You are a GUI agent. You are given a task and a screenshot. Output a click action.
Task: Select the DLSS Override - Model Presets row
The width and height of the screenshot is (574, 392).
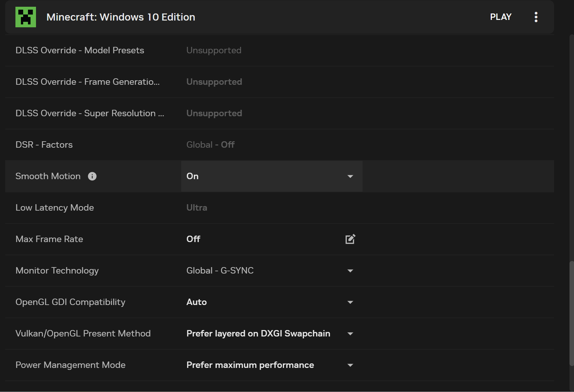[x=80, y=50]
